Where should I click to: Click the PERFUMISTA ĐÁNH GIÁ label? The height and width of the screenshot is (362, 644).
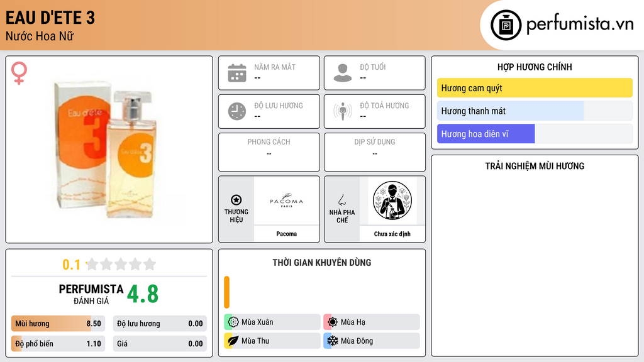tap(91, 294)
